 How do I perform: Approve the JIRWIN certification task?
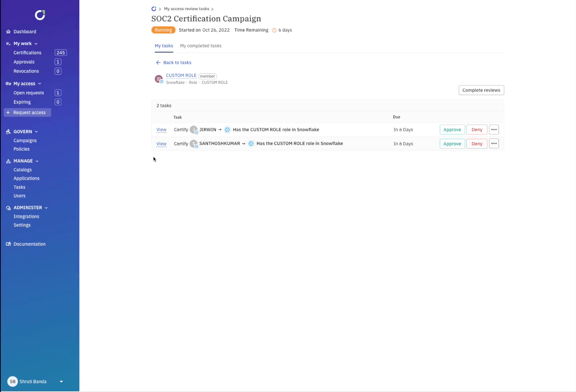point(452,130)
